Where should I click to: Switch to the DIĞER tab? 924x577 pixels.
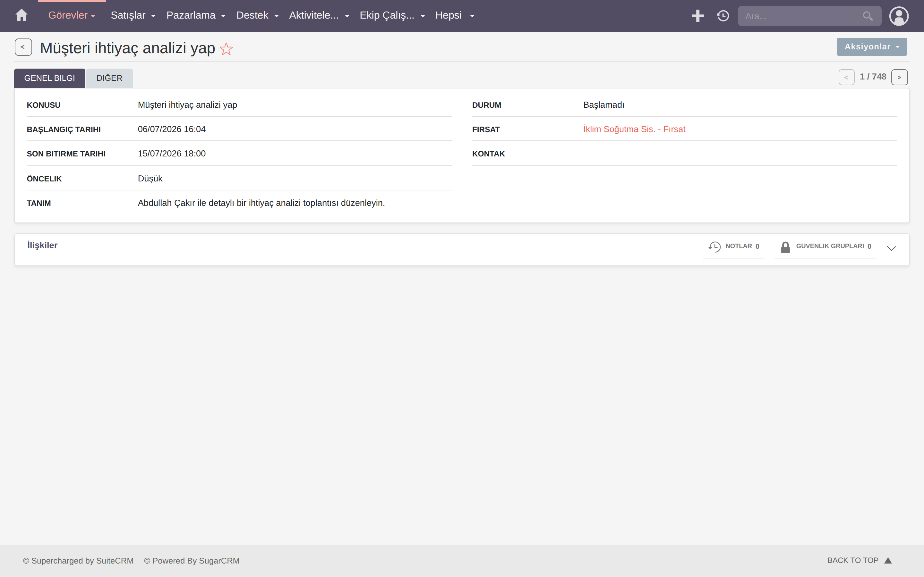click(x=109, y=78)
